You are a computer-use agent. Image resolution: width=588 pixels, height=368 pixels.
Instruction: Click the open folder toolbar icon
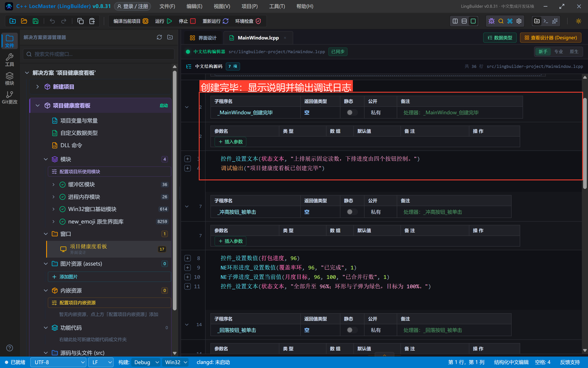pos(24,21)
